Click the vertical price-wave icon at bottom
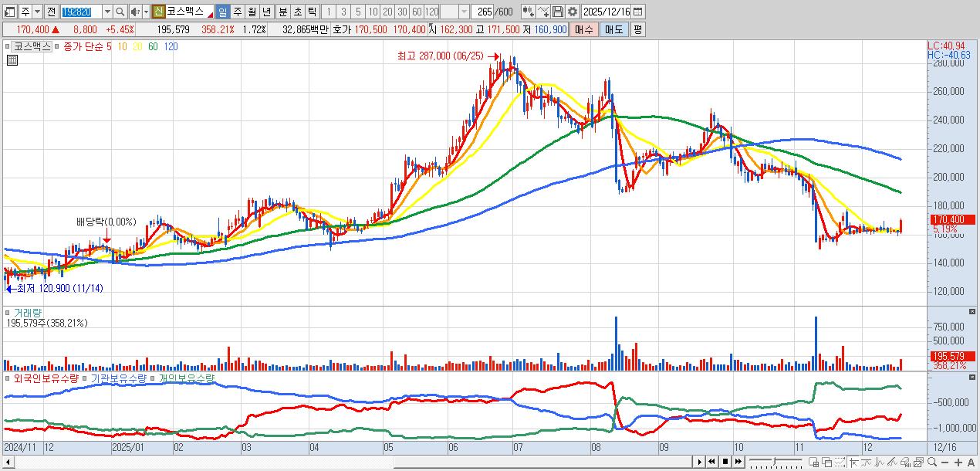 880,462
